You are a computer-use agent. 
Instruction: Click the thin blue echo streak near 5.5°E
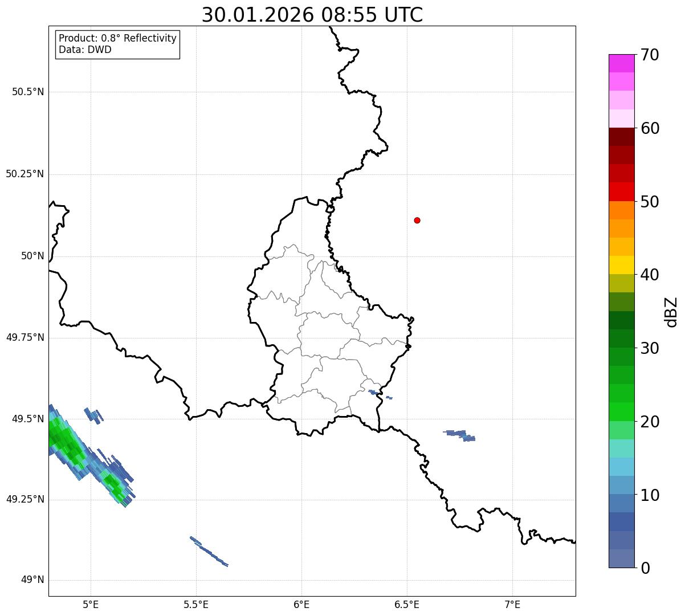209,551
